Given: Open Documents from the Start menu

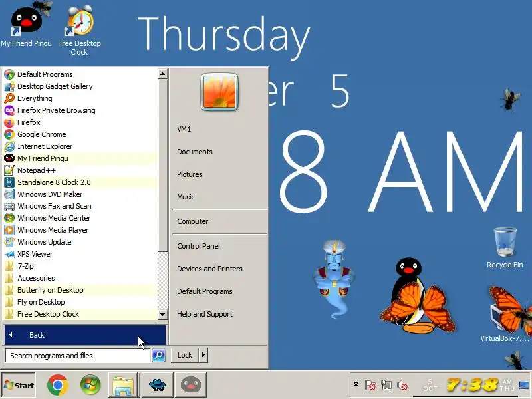Looking at the screenshot, I should pyautogui.click(x=195, y=152).
